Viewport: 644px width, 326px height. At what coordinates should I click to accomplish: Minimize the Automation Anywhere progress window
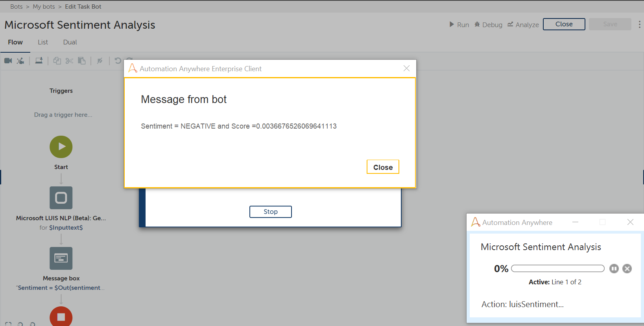point(575,222)
